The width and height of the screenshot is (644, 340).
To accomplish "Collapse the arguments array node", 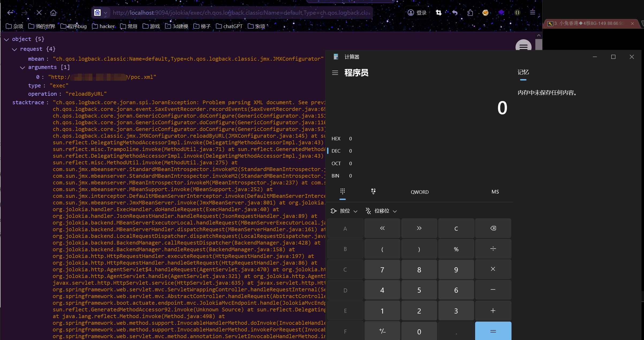I will (x=23, y=67).
